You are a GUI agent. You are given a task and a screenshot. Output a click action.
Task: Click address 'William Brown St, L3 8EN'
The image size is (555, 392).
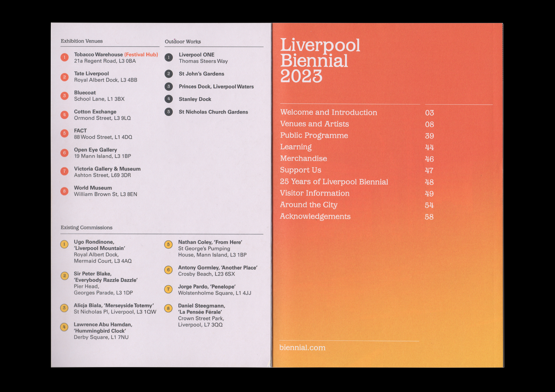point(105,194)
